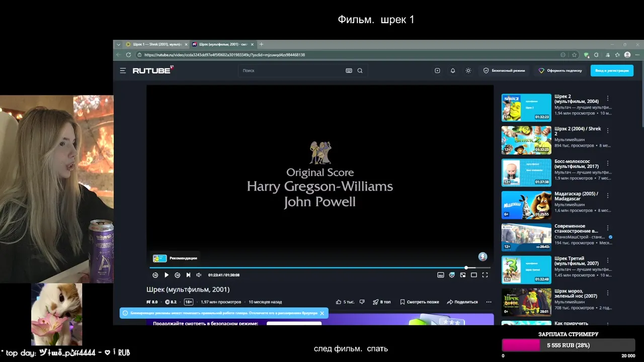Viewport: 644px width, 362px height.
Task: Seek on the video progress bar
Action: [x=320, y=268]
